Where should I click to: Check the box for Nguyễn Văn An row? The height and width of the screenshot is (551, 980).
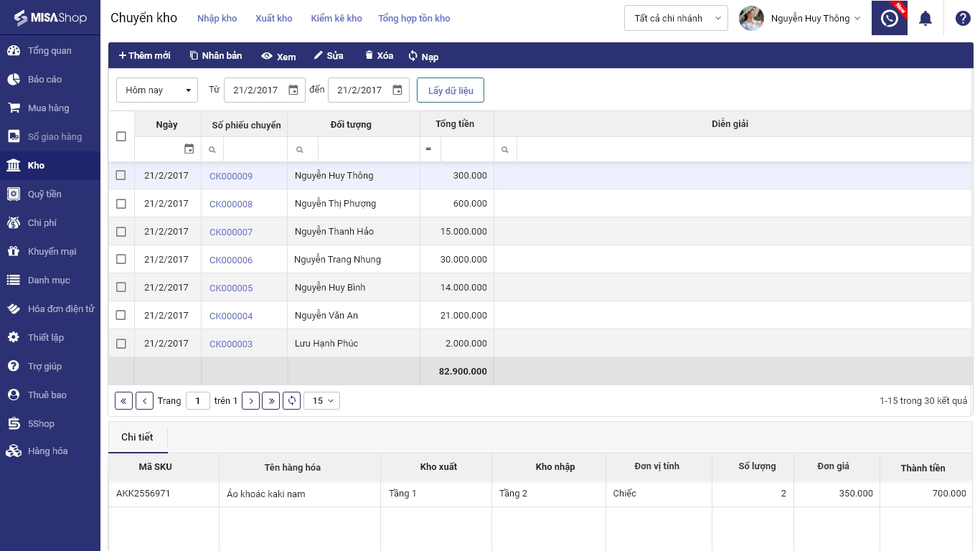pyautogui.click(x=121, y=316)
